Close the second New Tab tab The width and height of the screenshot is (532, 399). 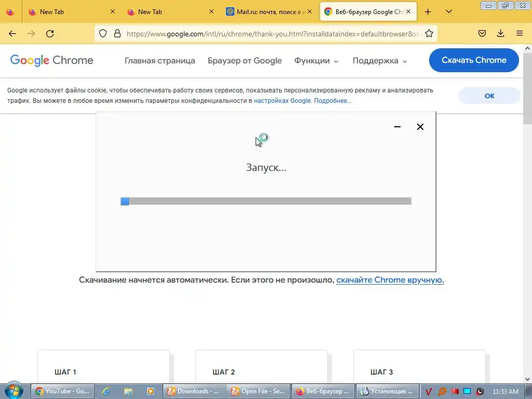point(211,11)
